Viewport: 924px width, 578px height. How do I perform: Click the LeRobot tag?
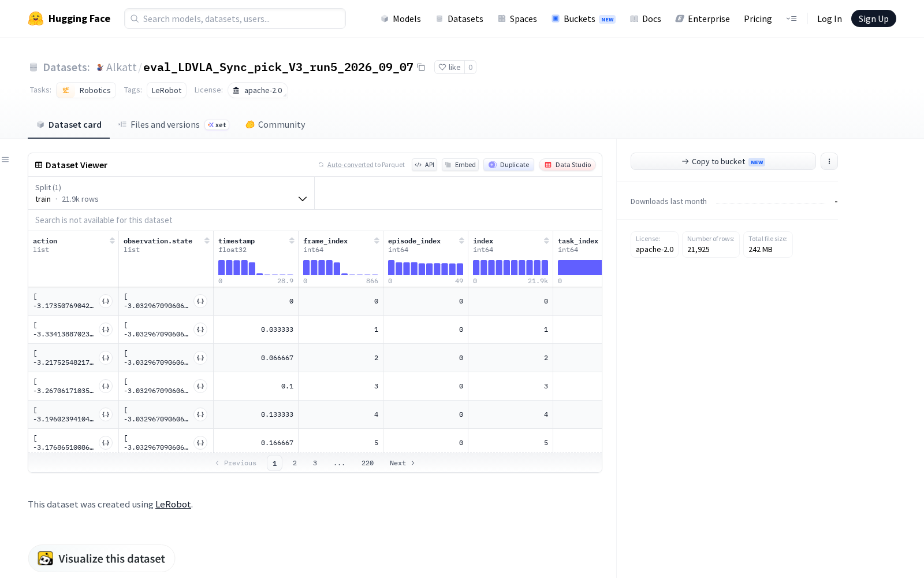[x=166, y=90]
